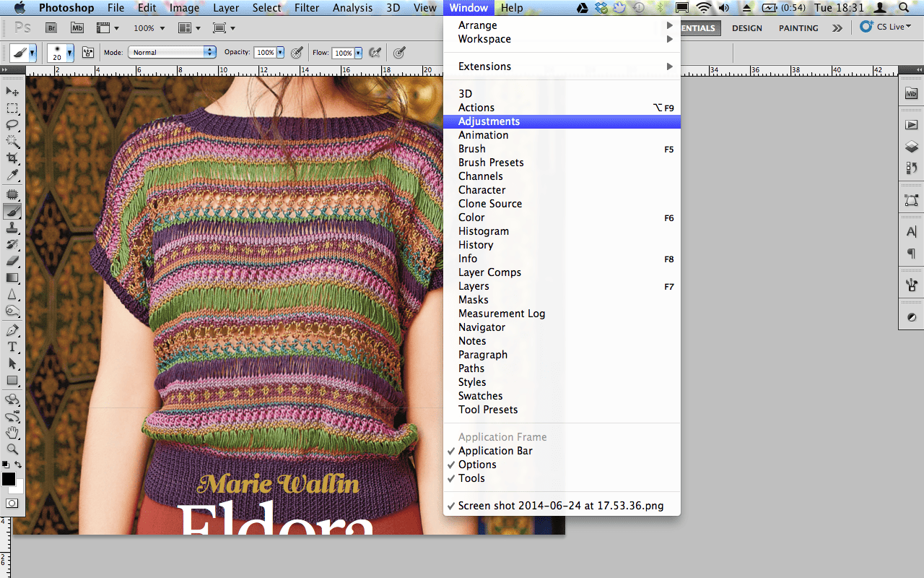Image resolution: width=924 pixels, height=578 pixels.
Task: Choose Layers from the Window menu
Action: click(x=562, y=286)
